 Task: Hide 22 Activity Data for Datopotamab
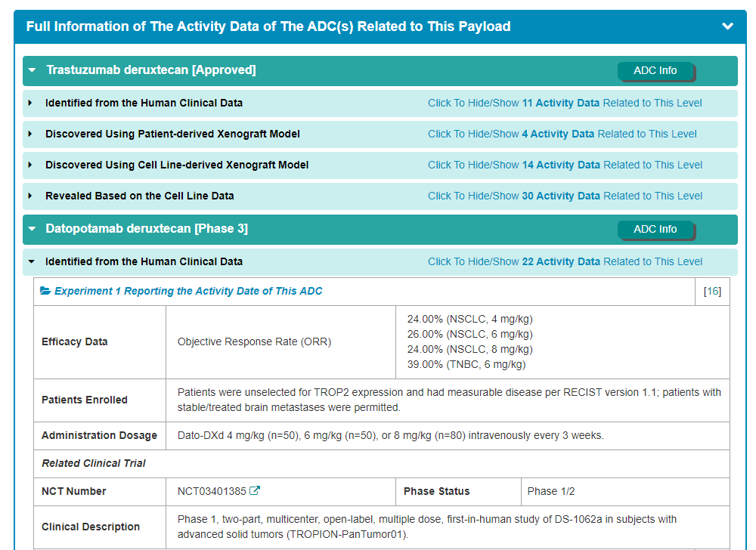click(x=564, y=261)
